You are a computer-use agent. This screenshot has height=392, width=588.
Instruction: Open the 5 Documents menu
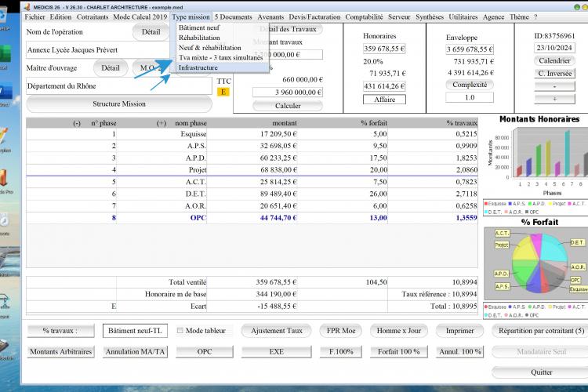234,17
